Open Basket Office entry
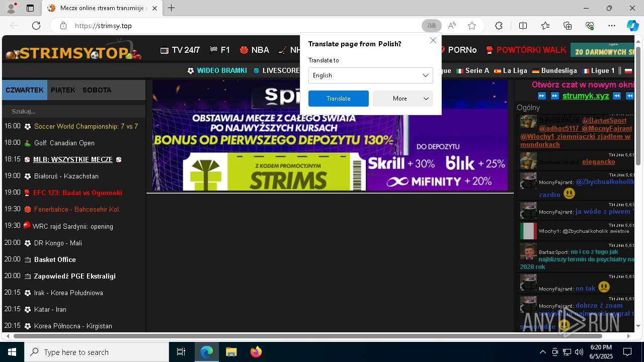The height and width of the screenshot is (362, 644). tap(55, 259)
